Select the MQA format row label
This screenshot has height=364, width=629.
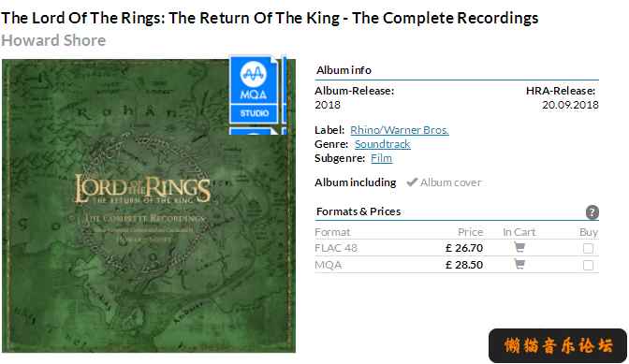coord(329,265)
